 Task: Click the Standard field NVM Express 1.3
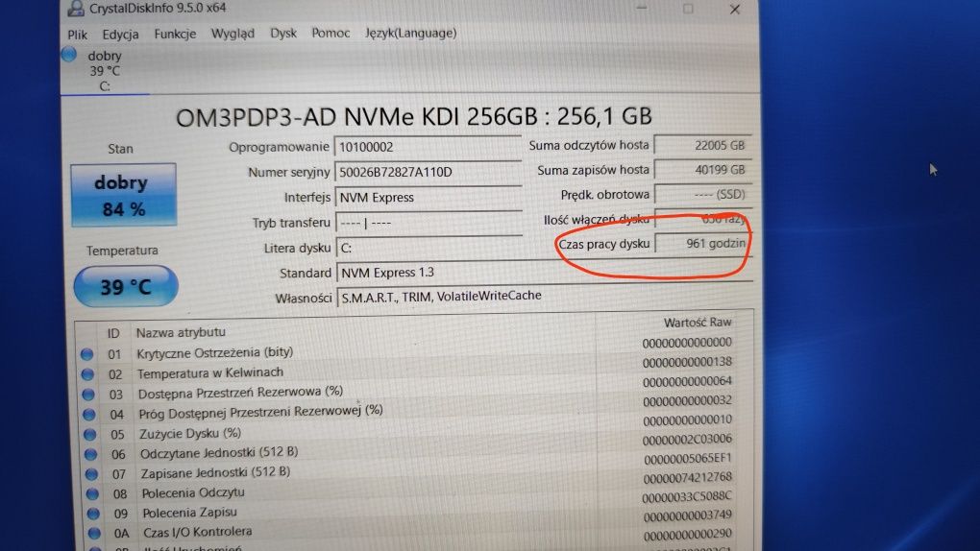click(544, 273)
